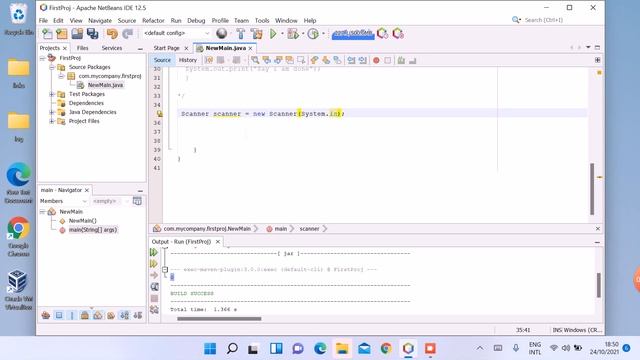Click the Source editor view button
This screenshot has width=640, height=360.
162,60
